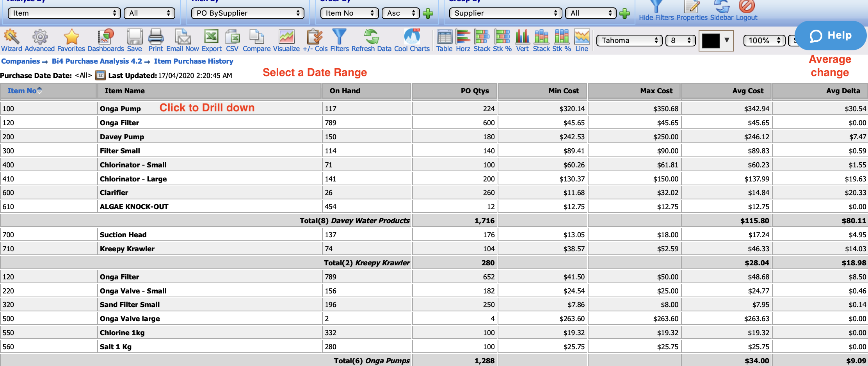Open the Help chat button
Screen dimensions: 868x366
831,36
